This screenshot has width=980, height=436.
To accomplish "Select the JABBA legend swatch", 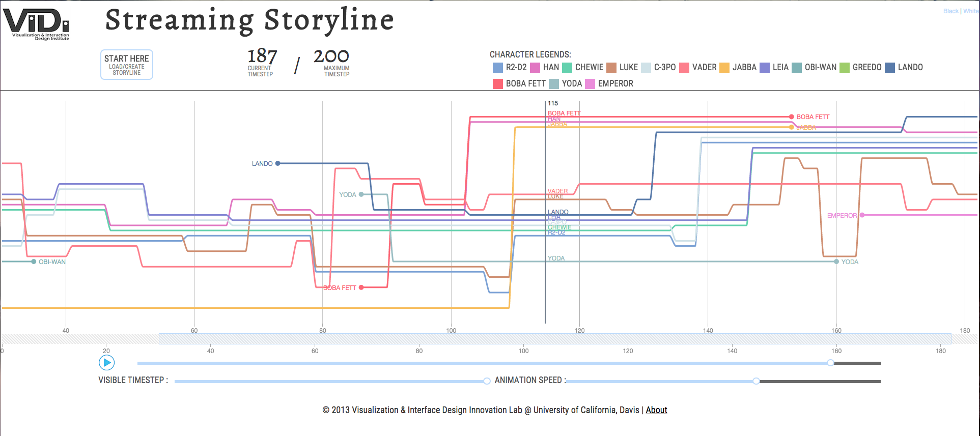I will [724, 68].
